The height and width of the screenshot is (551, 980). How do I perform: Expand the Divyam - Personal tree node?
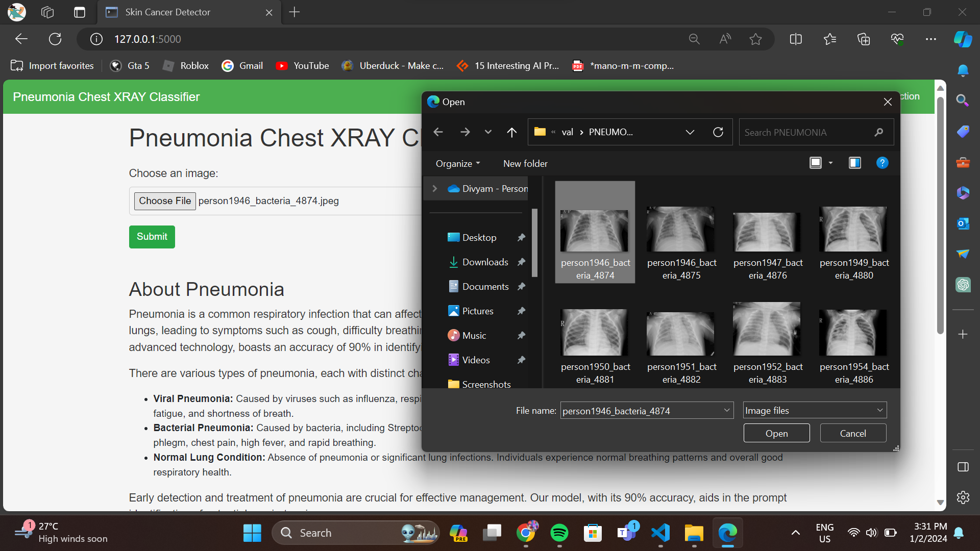pos(435,189)
